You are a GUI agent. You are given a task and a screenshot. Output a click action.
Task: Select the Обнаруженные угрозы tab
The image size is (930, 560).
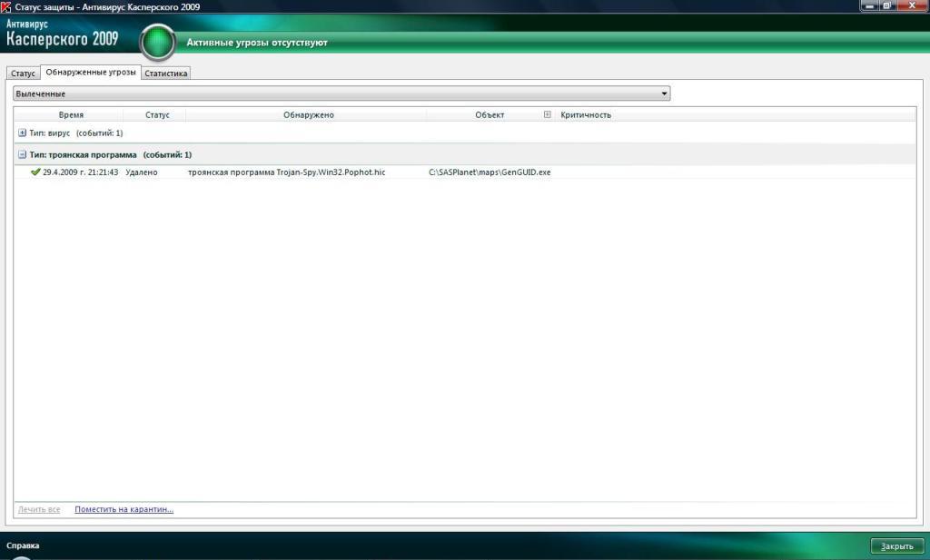(91, 72)
